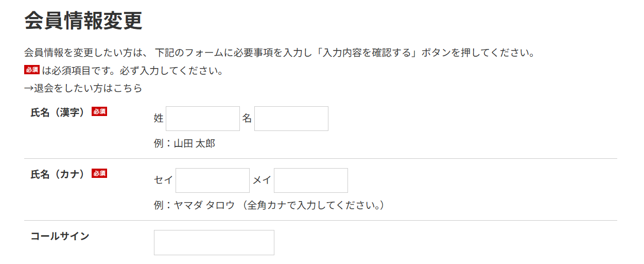Click the 必須 badge in the required-items note

(31, 70)
